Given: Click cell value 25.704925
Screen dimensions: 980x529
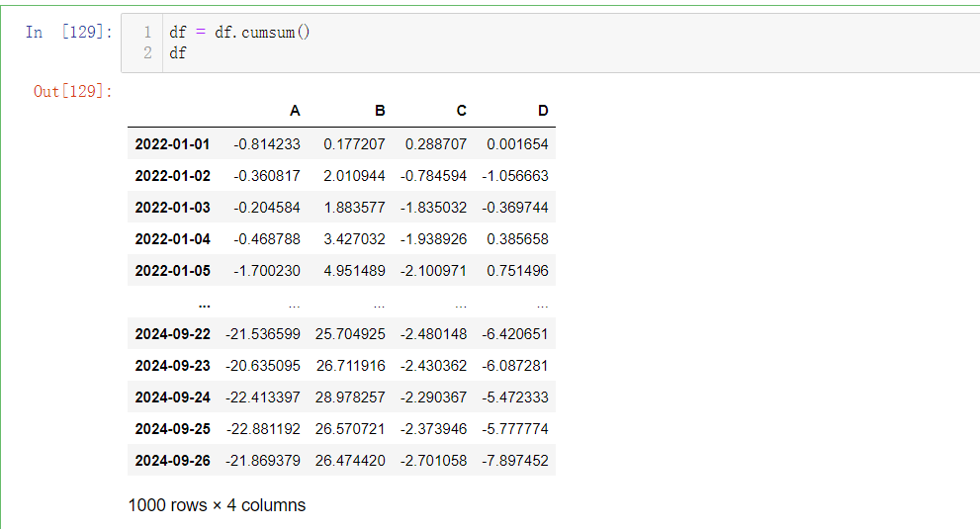Looking at the screenshot, I should [x=350, y=334].
